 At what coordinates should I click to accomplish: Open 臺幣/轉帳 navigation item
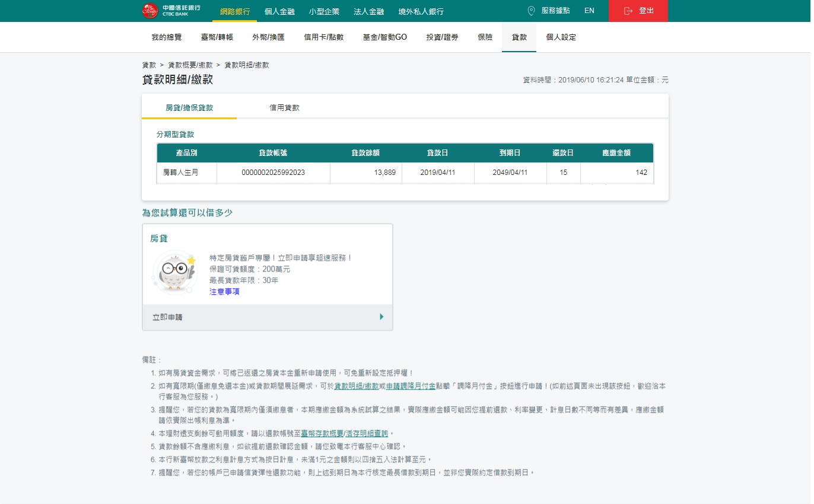217,37
